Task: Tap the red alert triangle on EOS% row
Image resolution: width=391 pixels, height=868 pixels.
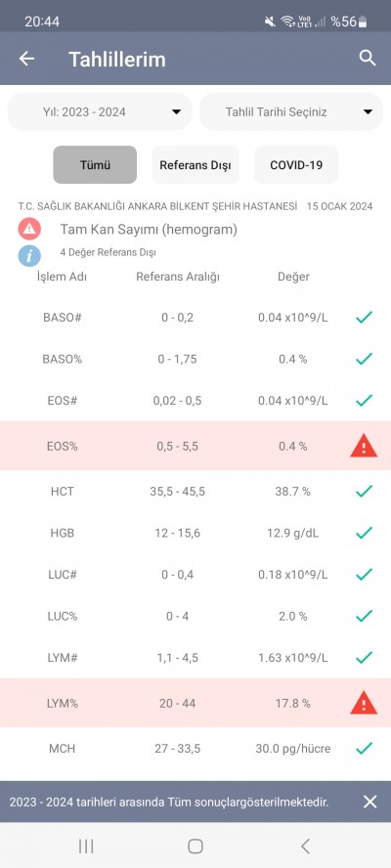Action: point(364,446)
